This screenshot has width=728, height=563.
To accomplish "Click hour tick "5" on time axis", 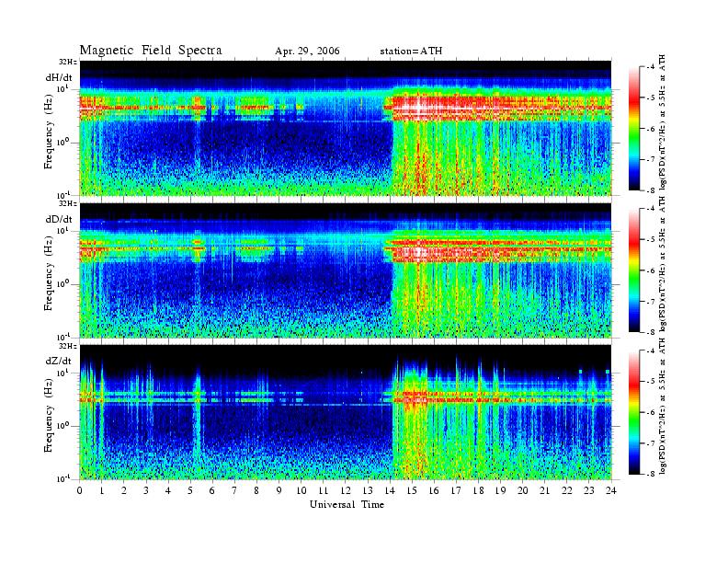I will click(x=190, y=490).
